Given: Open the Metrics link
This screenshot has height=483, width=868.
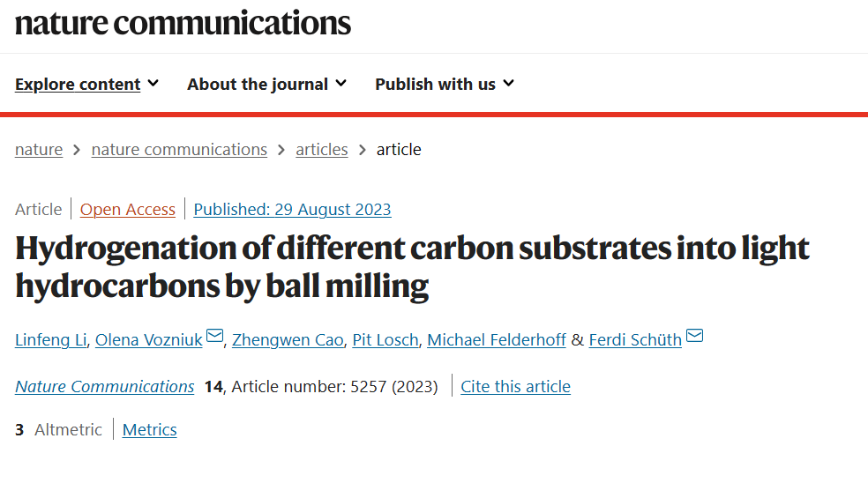Looking at the screenshot, I should pos(149,429).
